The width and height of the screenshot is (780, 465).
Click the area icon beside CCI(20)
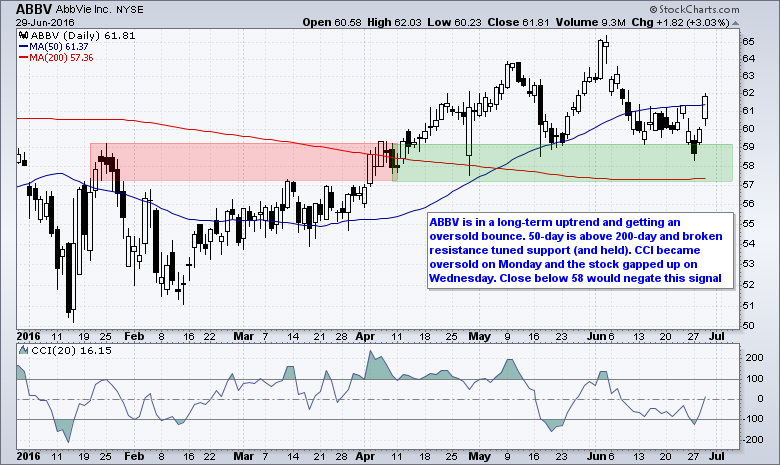23,351
